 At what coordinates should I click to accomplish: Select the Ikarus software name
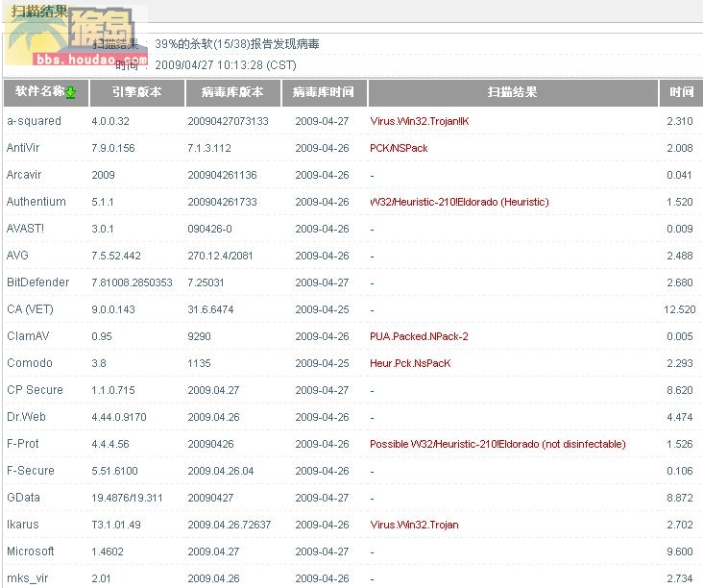tap(22, 525)
